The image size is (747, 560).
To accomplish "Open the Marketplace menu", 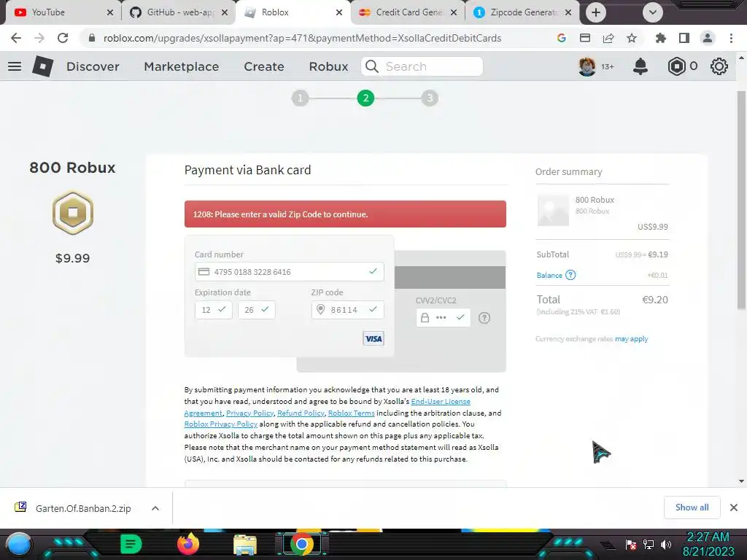I will (x=182, y=66).
